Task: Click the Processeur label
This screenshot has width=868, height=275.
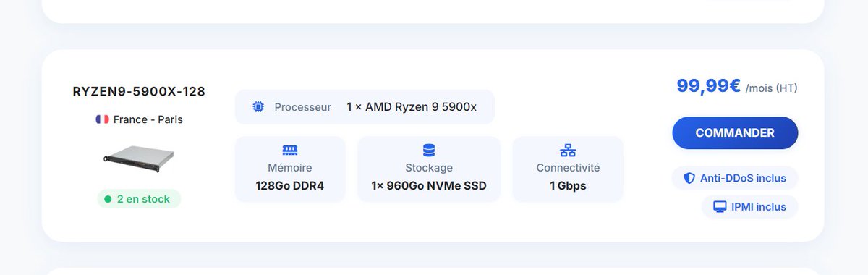Action: [x=303, y=107]
